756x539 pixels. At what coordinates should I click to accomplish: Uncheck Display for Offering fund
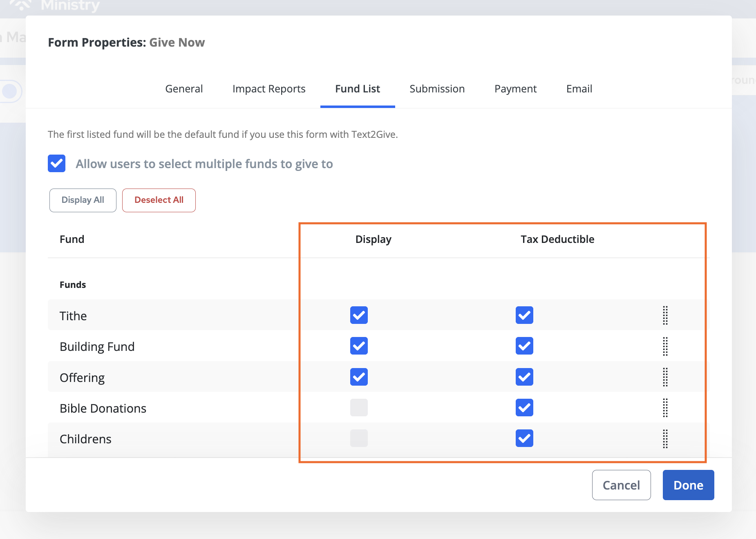359,377
